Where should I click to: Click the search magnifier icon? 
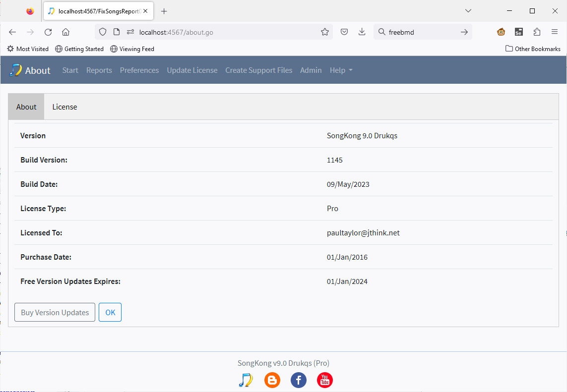click(381, 32)
